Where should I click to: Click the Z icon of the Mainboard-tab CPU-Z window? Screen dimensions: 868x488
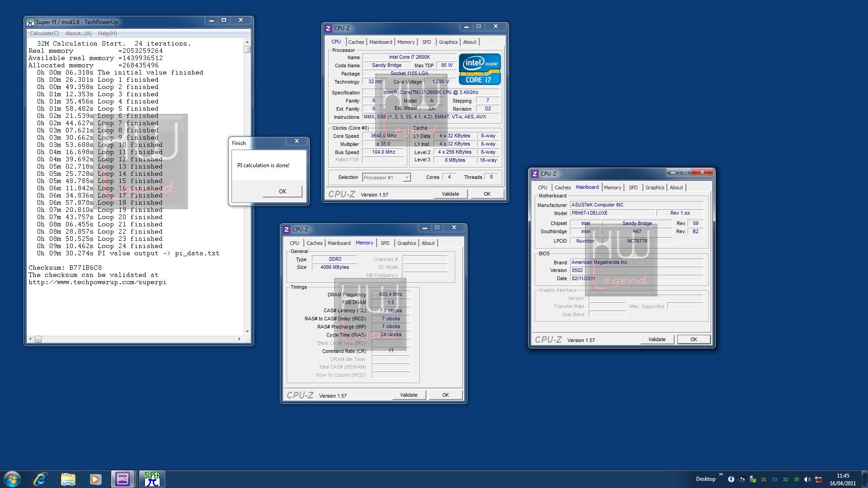[x=535, y=174]
